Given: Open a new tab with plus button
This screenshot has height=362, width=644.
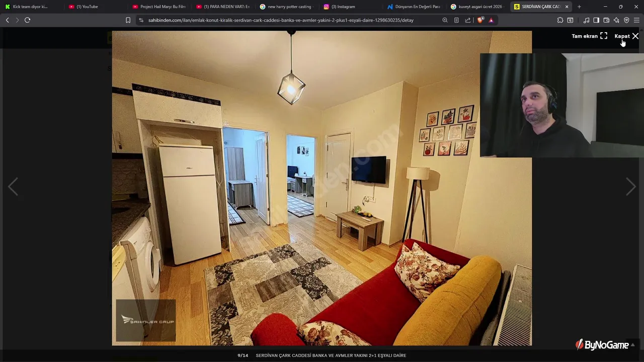Looking at the screenshot, I should (x=579, y=7).
